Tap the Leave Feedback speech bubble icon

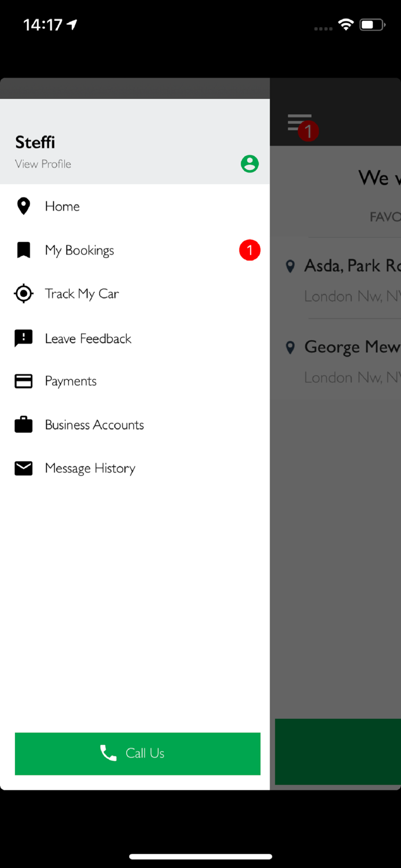click(24, 339)
